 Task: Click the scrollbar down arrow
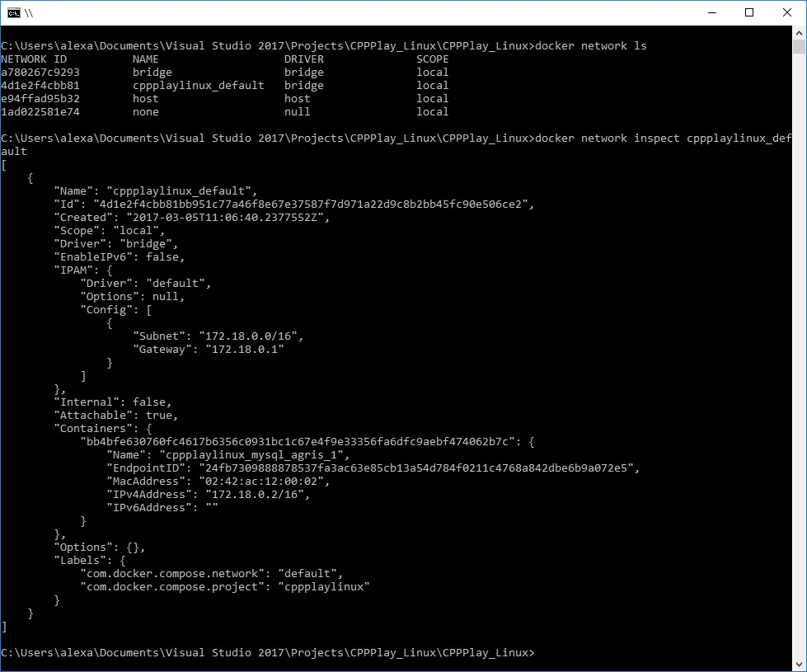(x=799, y=665)
